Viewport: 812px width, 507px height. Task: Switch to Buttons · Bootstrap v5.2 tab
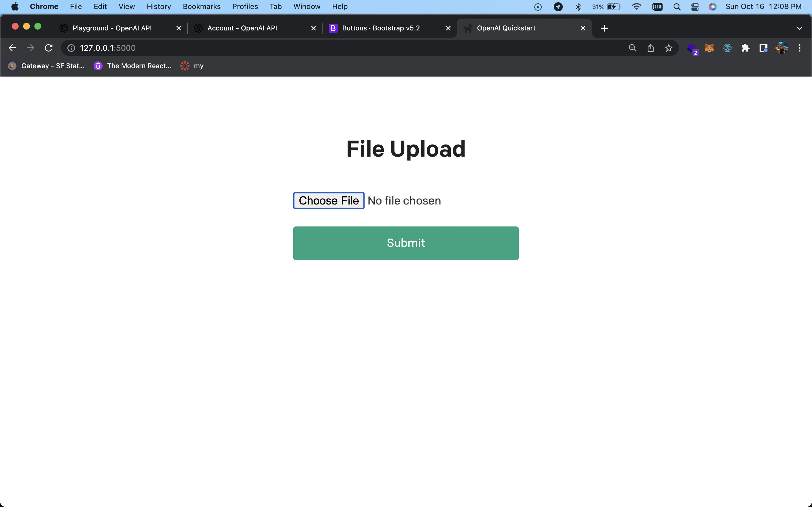tap(381, 28)
